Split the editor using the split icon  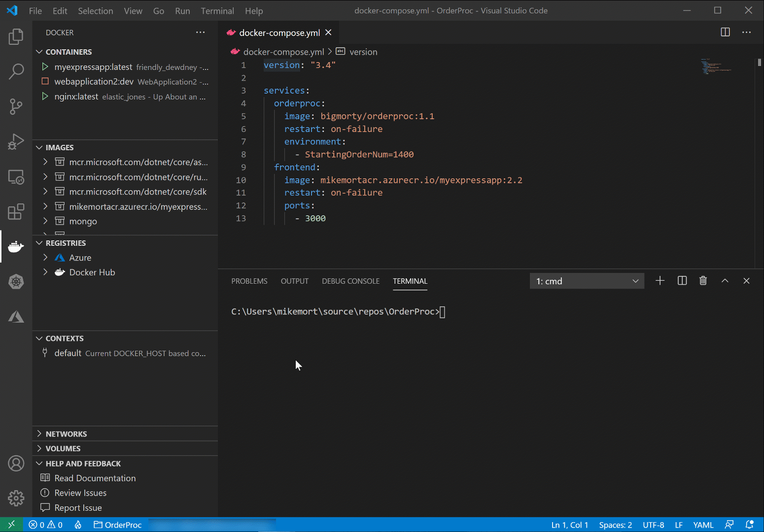[x=725, y=32]
